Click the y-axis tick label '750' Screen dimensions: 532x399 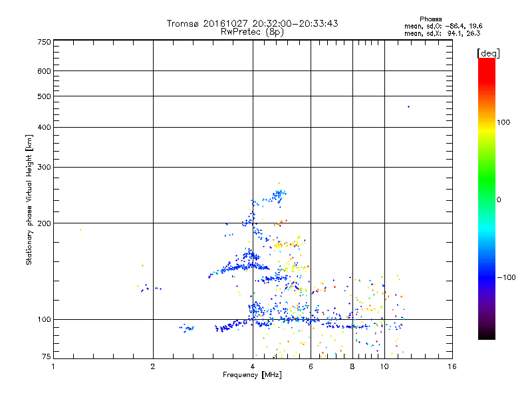pos(44,42)
